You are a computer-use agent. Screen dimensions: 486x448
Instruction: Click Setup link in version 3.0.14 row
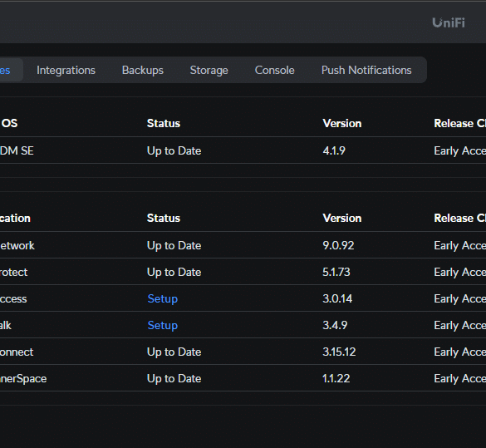[x=163, y=298]
